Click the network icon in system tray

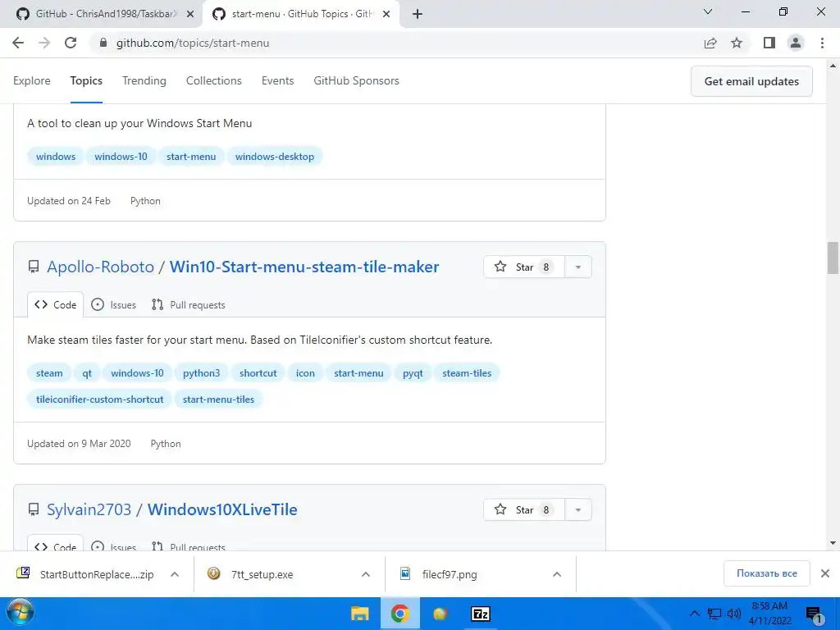[714, 614]
